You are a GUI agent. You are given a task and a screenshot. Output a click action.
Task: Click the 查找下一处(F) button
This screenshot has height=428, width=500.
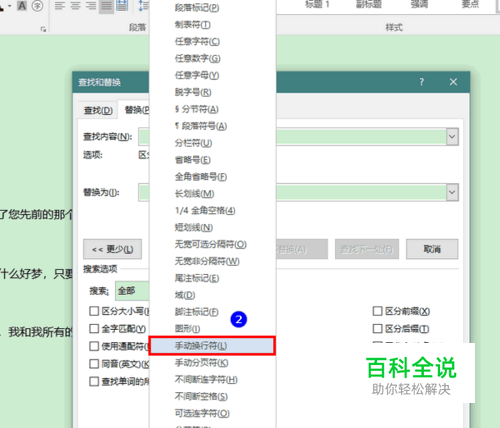click(x=367, y=249)
